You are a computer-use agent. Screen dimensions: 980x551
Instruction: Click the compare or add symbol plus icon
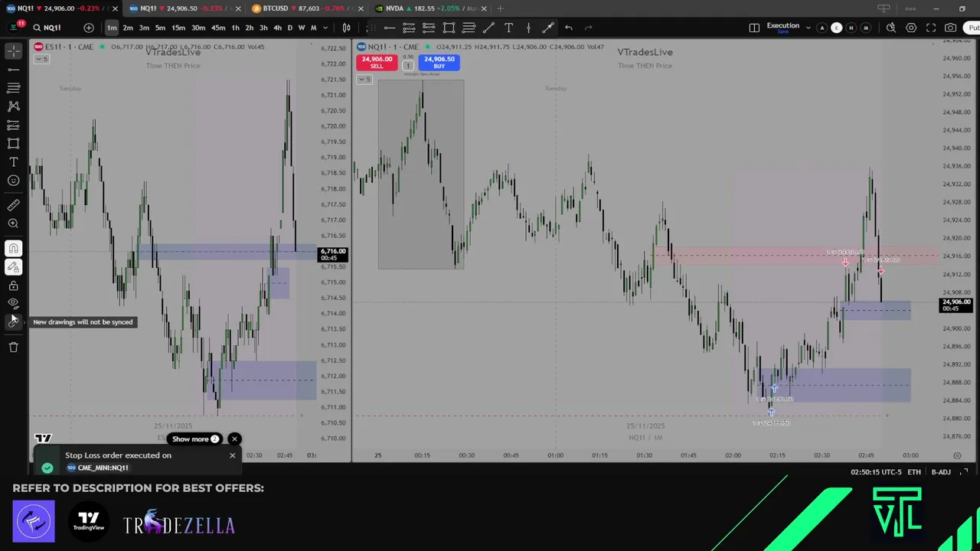[x=89, y=28]
